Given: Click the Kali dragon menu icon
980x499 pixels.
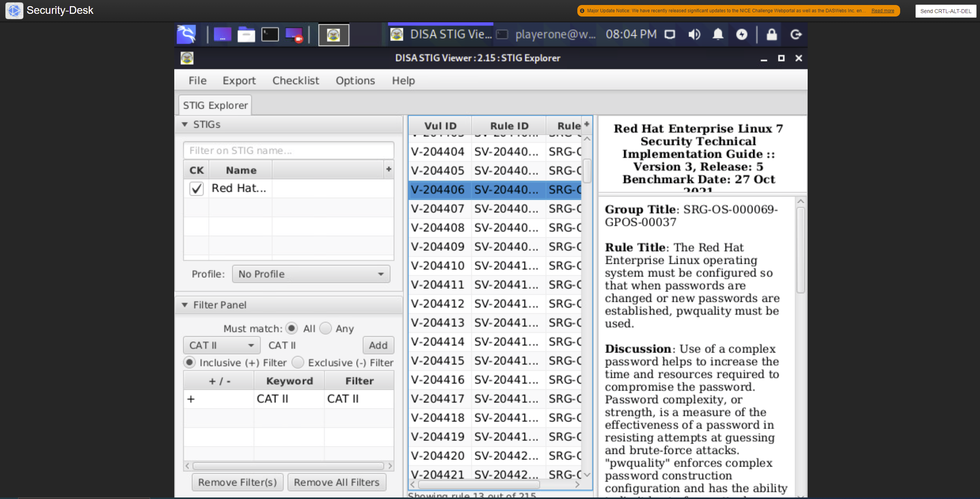Looking at the screenshot, I should 187,35.
